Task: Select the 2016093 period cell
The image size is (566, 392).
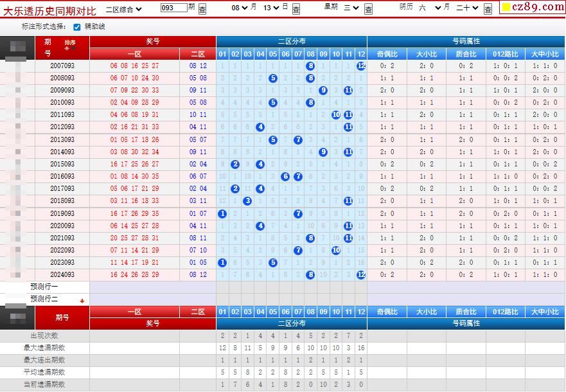Action: 62,177
